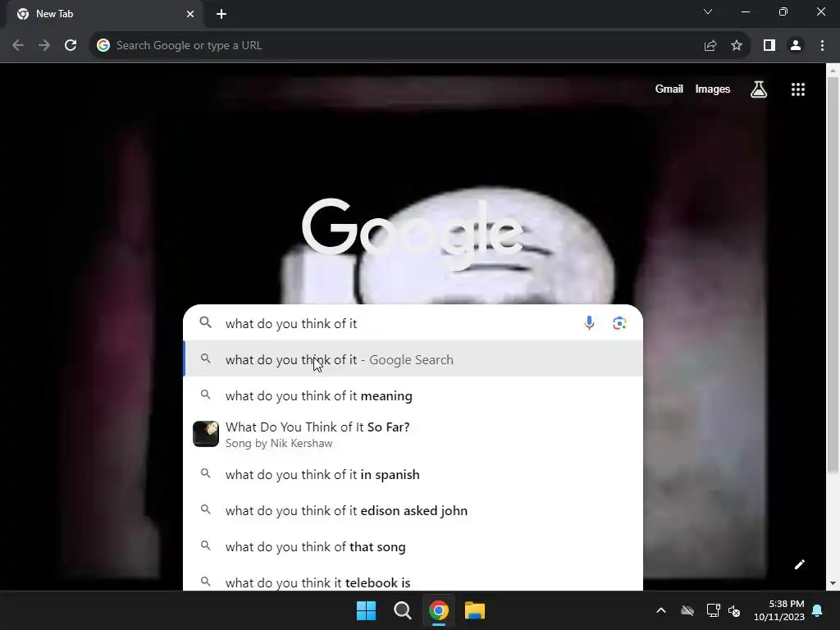
Task: Open the Windows Start menu
Action: coord(367,610)
